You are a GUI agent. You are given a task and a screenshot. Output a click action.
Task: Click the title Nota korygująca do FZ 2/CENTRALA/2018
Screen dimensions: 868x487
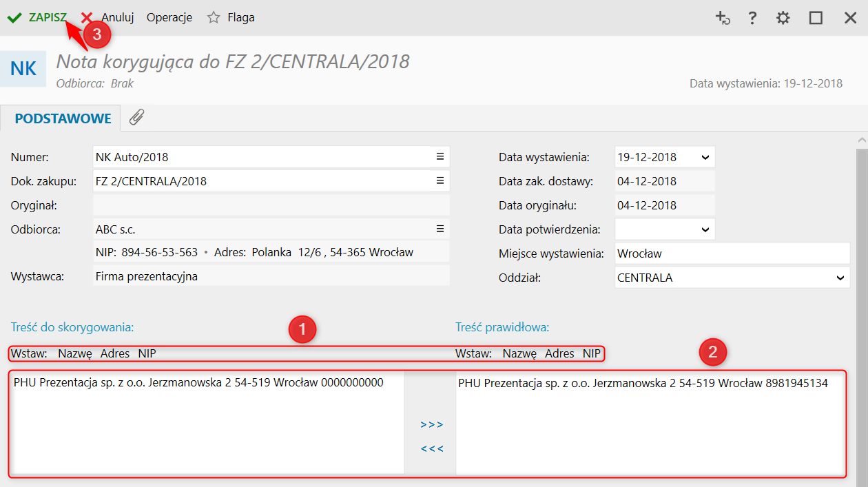click(x=233, y=62)
